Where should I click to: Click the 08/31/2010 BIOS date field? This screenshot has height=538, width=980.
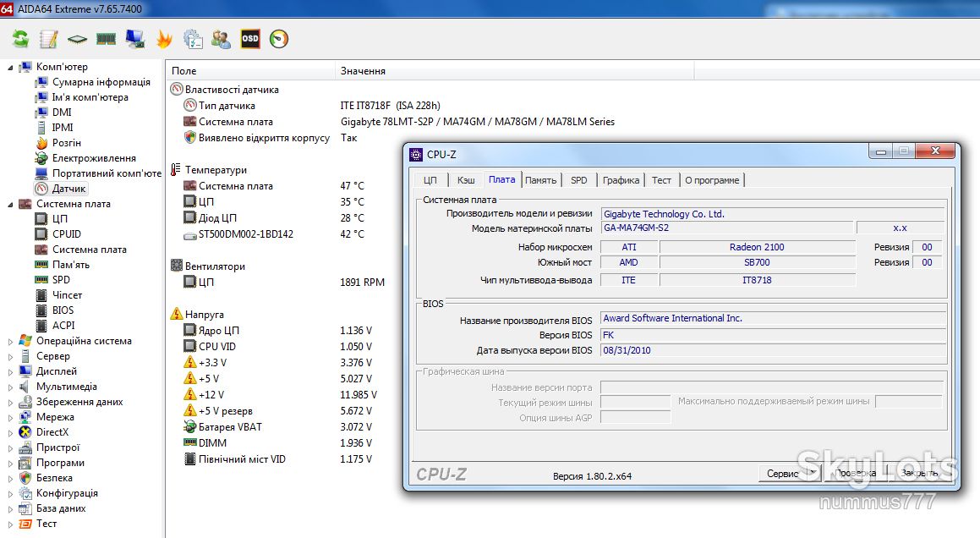(x=772, y=350)
